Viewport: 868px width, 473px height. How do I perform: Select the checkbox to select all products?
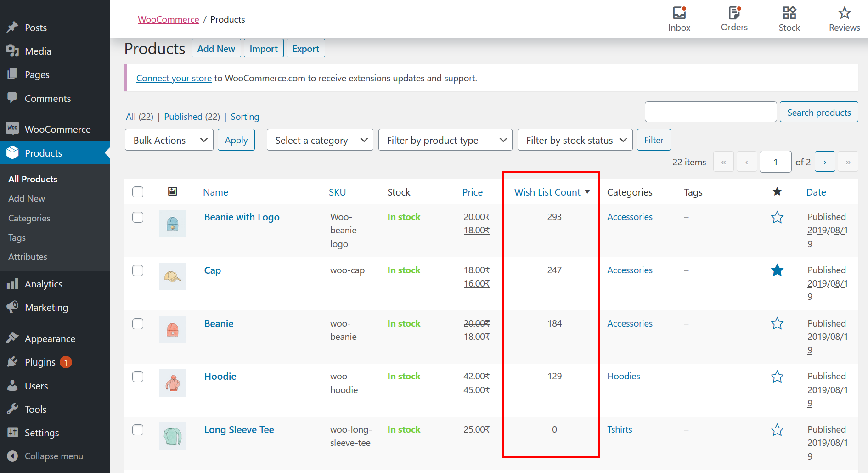tap(138, 192)
